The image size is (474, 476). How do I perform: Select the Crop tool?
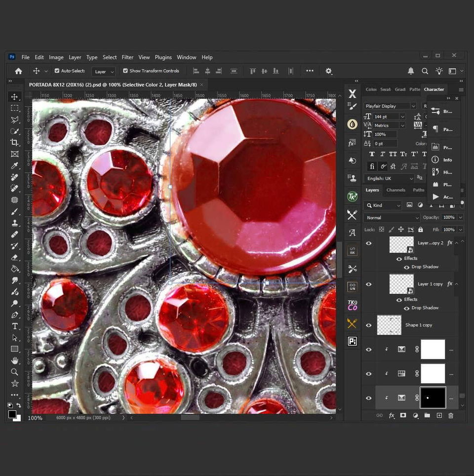coord(14,142)
